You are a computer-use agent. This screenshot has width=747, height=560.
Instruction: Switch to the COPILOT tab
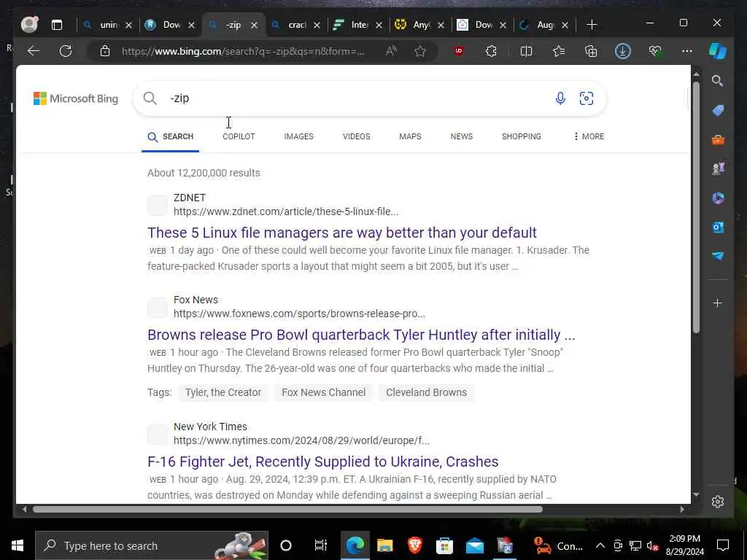[x=239, y=136]
